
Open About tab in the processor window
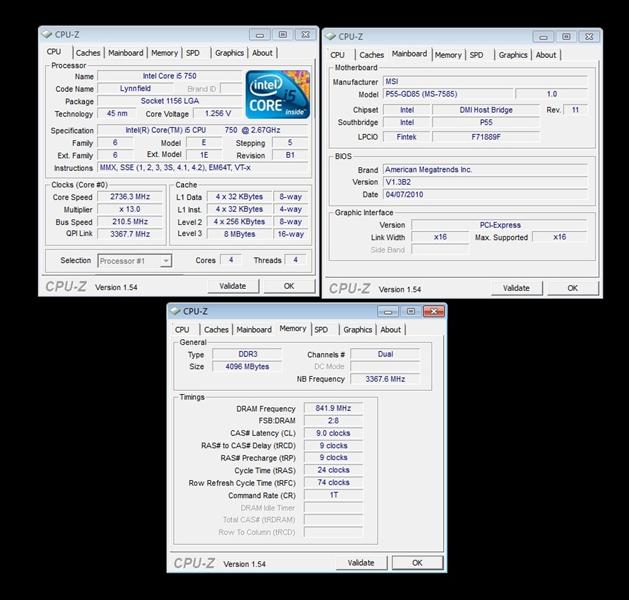coord(262,53)
